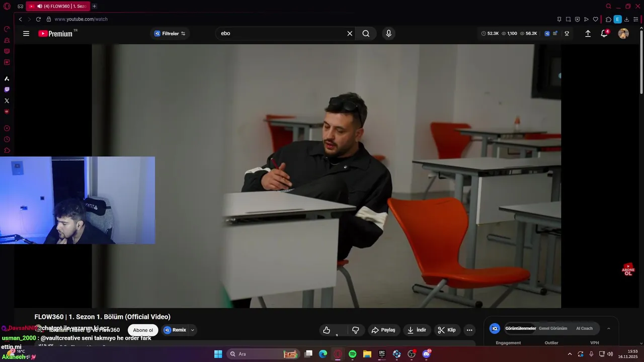Click the upload arrow icon in YouTube header
The height and width of the screenshot is (362, 644).
(x=588, y=34)
